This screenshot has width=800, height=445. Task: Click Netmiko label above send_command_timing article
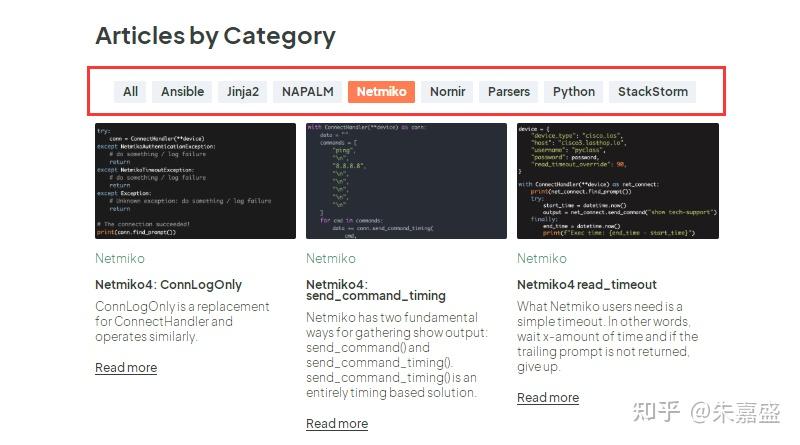331,259
